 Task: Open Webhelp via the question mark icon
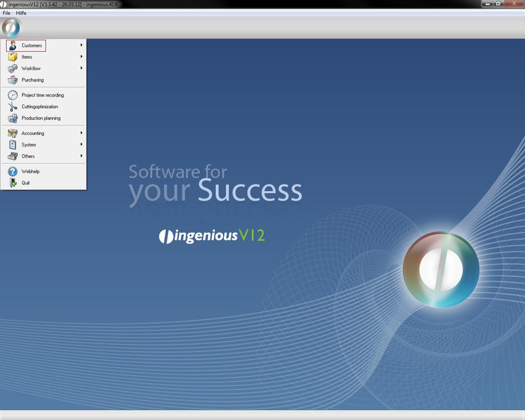pyautogui.click(x=12, y=171)
